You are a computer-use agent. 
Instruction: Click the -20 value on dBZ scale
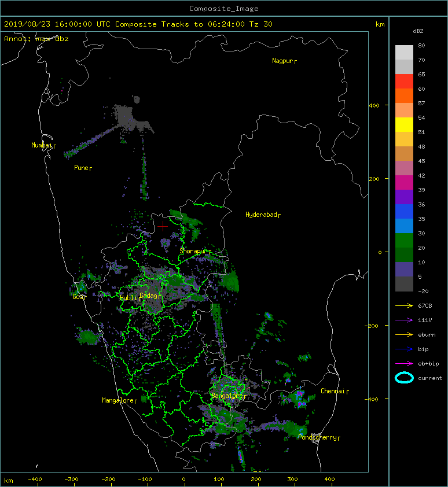(x=423, y=291)
